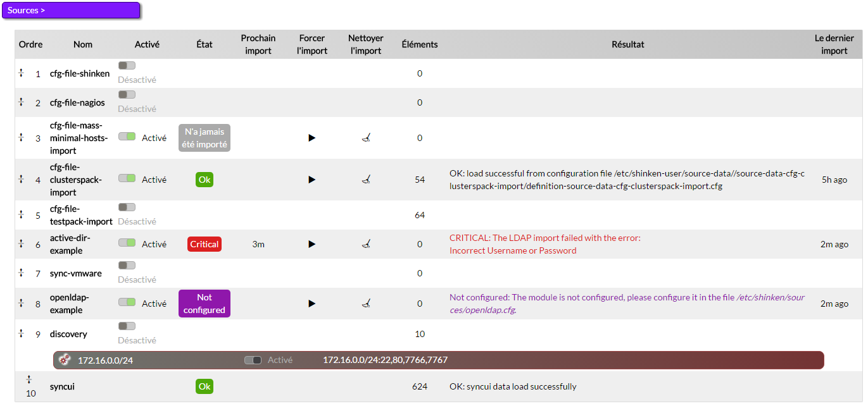Image resolution: width=868 pixels, height=406 pixels.
Task: Clean the openldap-example import
Action: (x=366, y=304)
